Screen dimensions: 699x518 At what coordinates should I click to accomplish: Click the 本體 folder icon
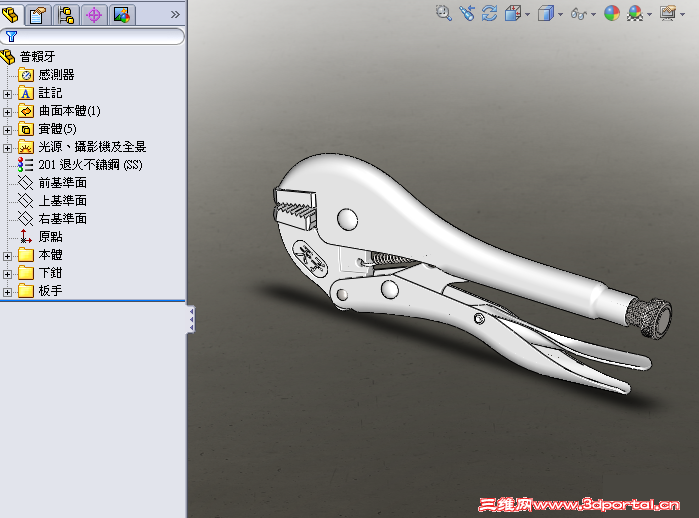26,255
